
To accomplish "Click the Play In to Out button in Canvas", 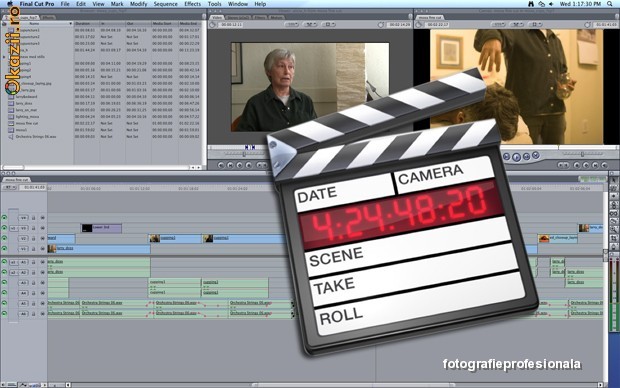I will coord(507,157).
